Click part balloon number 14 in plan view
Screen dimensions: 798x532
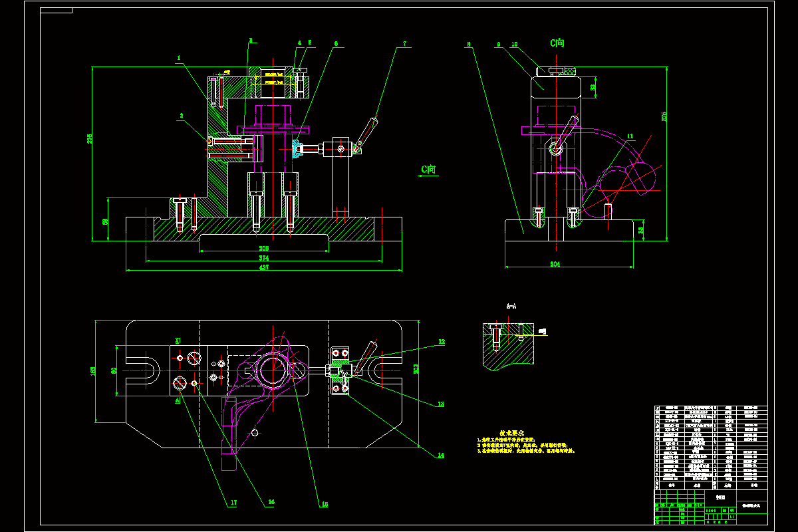(441, 456)
